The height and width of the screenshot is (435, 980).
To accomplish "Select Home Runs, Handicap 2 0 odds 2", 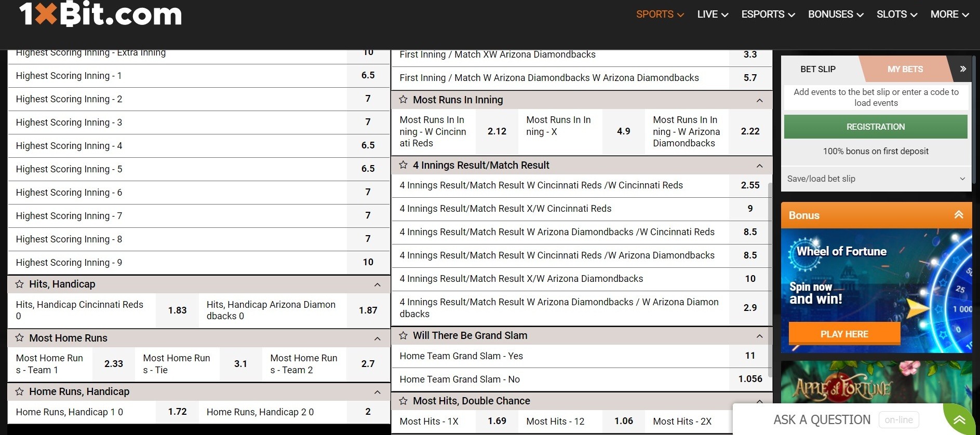I will coord(368,412).
